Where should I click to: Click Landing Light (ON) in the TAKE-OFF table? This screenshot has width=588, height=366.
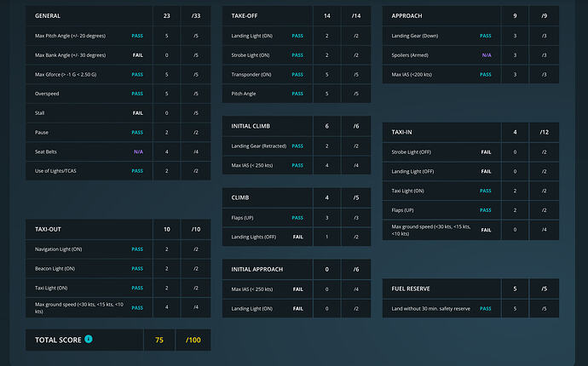[252, 36]
